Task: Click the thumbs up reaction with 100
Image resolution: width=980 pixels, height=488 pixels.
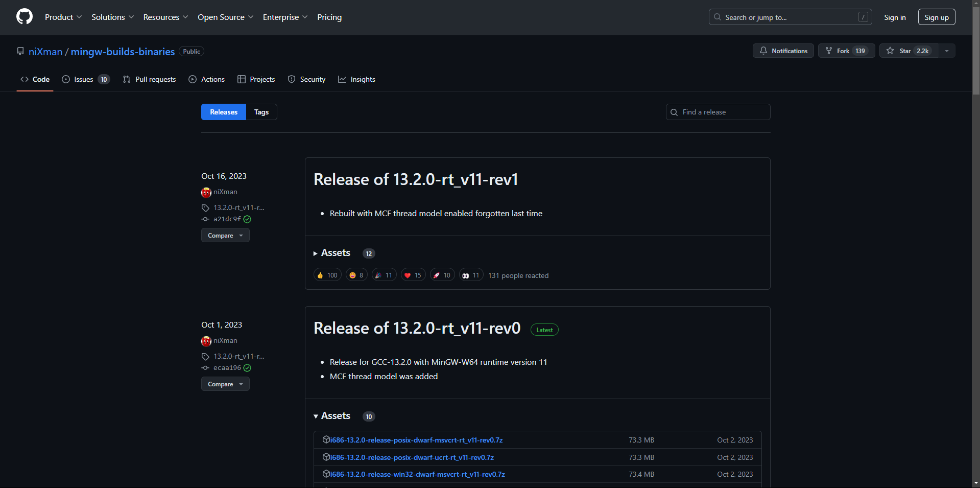Action: click(x=327, y=275)
